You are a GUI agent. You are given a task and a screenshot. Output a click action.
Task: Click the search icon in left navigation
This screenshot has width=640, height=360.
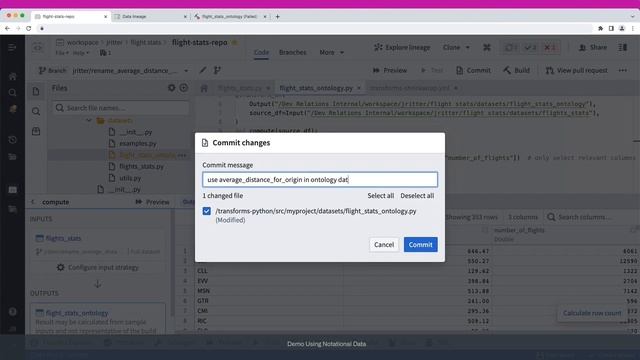coord(13,92)
